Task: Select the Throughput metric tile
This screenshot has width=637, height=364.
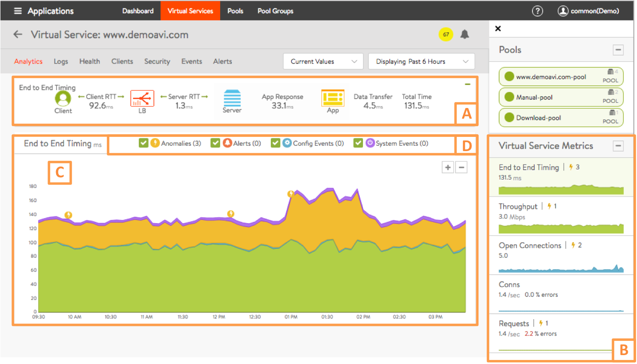Action: coord(561,216)
